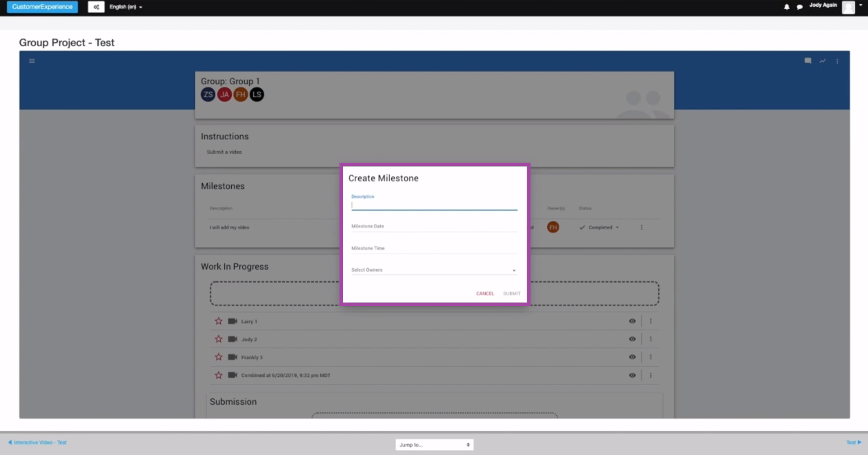The height and width of the screenshot is (455, 868).
Task: Click the SUBMIT button in Create Milestone
Action: 512,294
